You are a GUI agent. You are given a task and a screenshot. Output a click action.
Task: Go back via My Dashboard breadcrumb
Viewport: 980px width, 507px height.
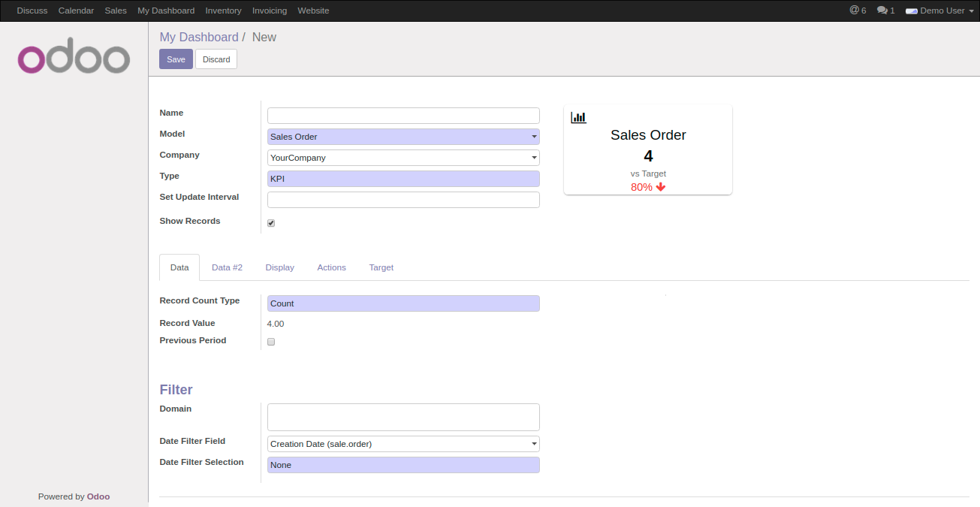coord(198,37)
